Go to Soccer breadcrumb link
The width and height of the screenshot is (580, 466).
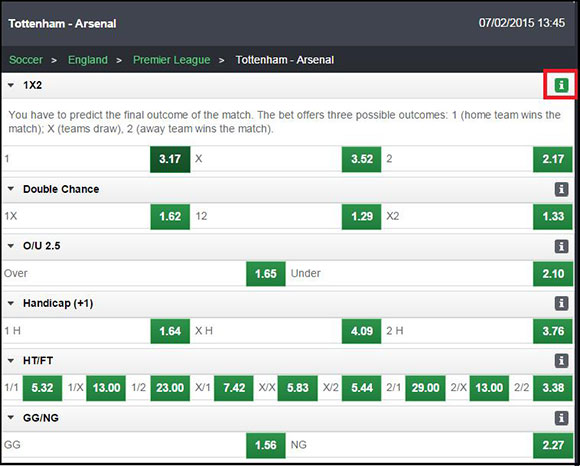(26, 60)
